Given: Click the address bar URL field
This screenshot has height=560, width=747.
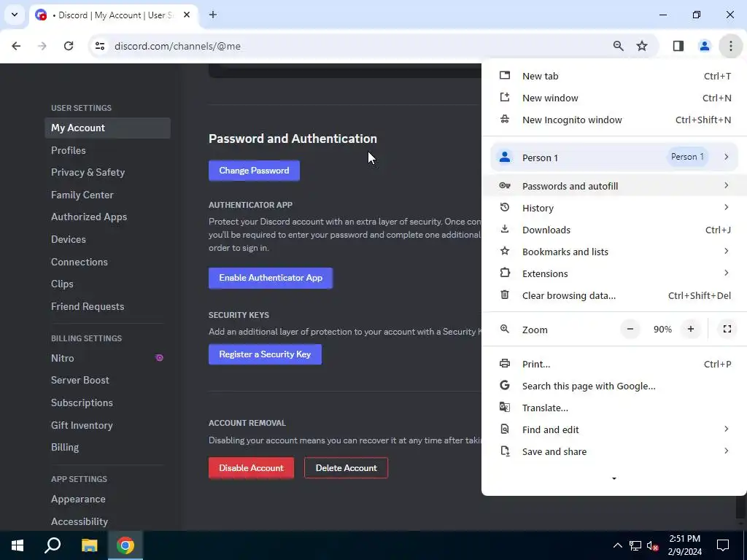Looking at the screenshot, I should pos(352,46).
